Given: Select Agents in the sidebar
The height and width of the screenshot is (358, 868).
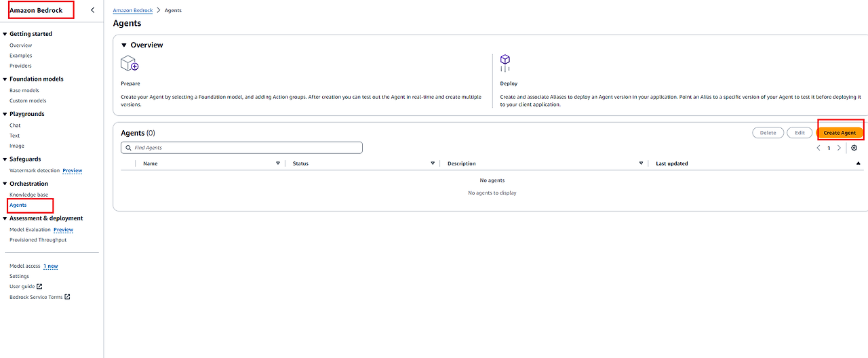Looking at the screenshot, I should point(18,205).
